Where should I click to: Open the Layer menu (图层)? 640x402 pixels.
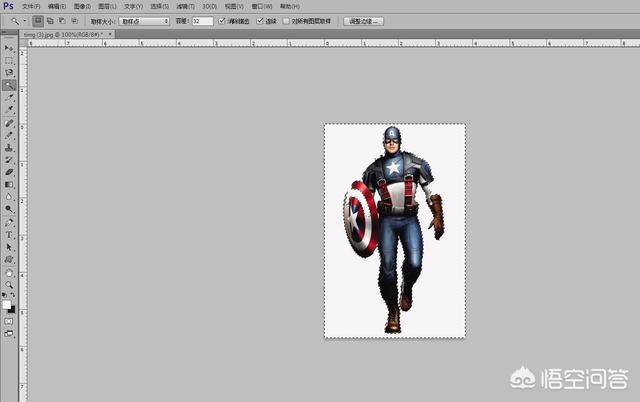107,7
